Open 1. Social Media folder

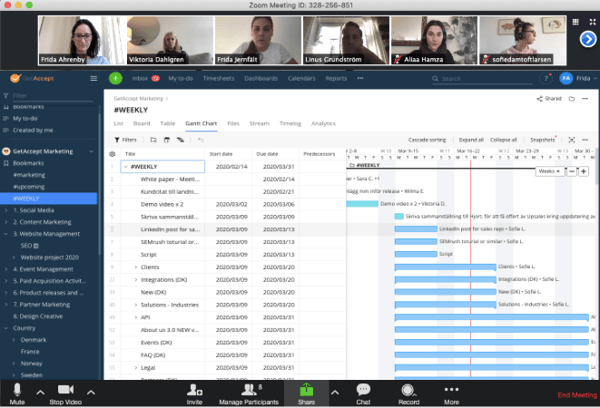34,210
